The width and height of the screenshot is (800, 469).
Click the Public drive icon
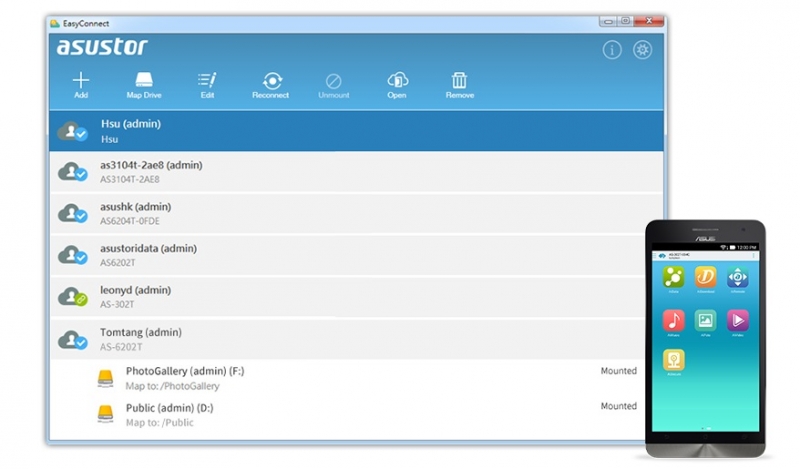click(106, 413)
